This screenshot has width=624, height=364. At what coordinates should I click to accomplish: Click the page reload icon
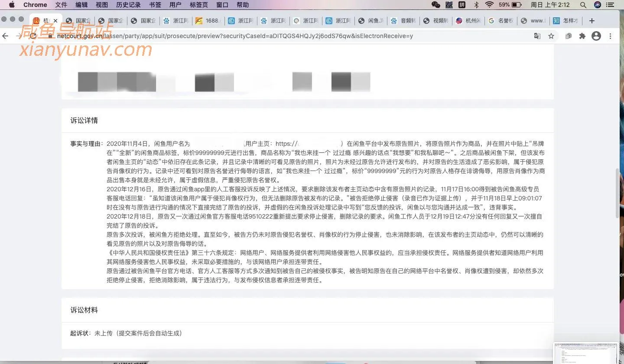(33, 36)
